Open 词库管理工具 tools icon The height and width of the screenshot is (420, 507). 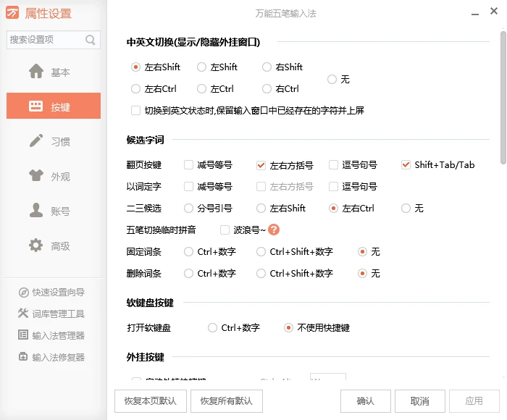24,314
